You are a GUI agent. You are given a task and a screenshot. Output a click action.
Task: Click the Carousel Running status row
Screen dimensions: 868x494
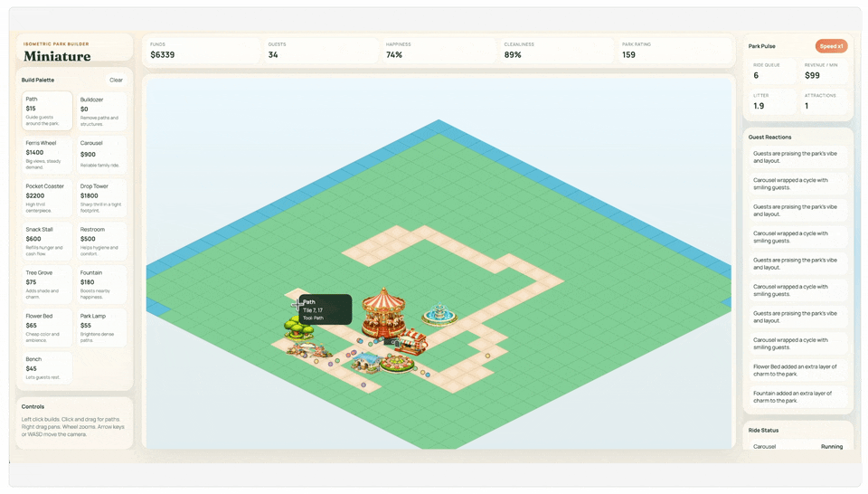pyautogui.click(x=797, y=446)
